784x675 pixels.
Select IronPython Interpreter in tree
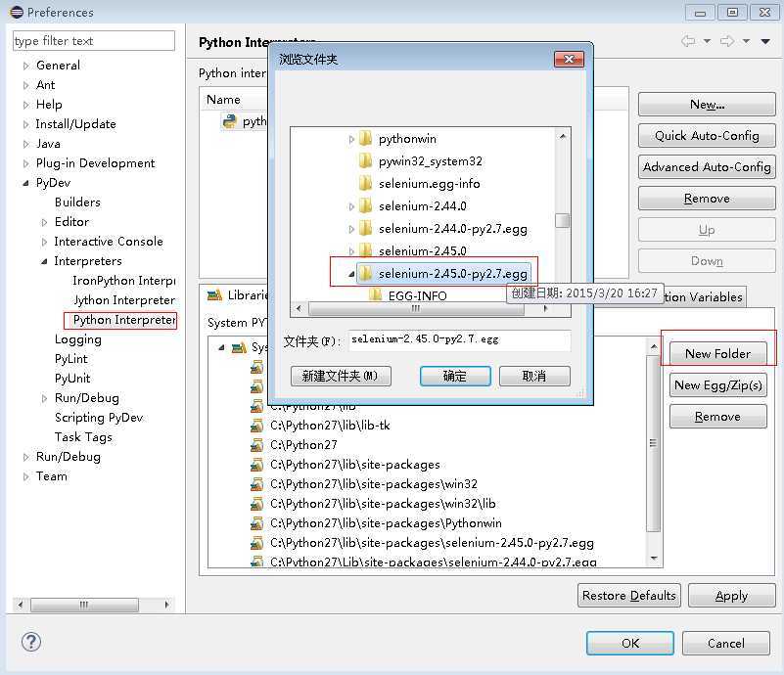pos(123,281)
